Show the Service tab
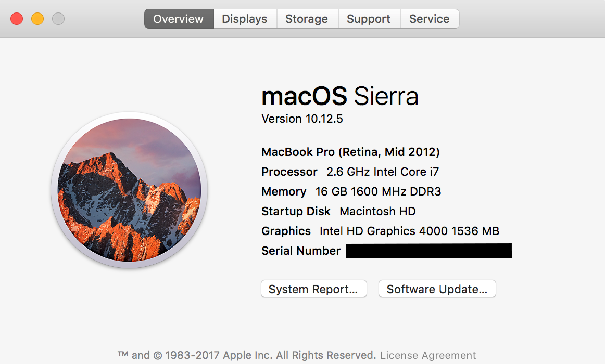 (x=430, y=19)
